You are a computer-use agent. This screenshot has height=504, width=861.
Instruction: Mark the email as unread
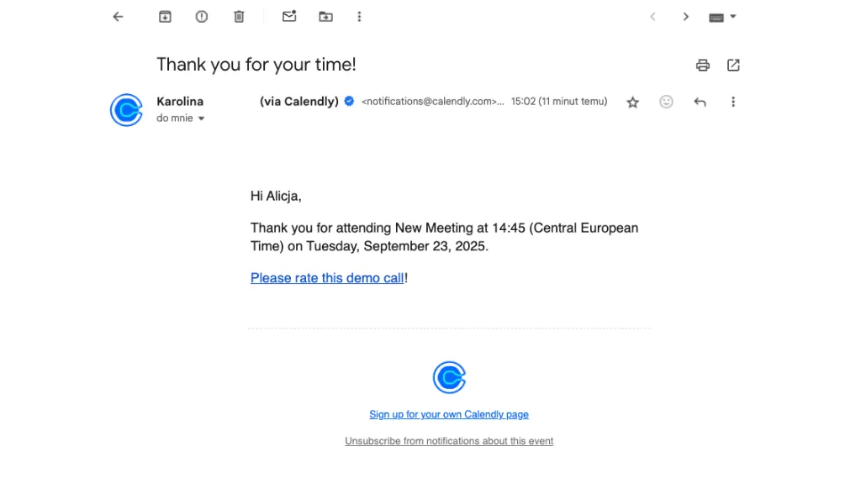(x=289, y=16)
